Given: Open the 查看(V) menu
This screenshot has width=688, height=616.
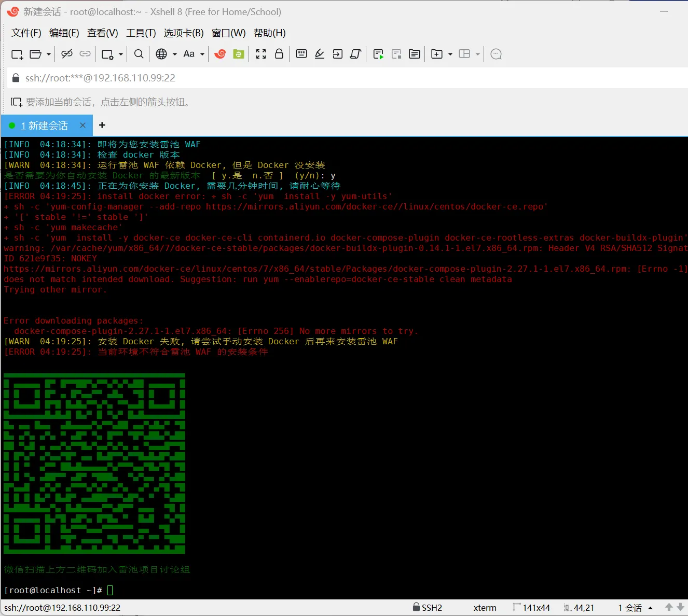Looking at the screenshot, I should 103,33.
